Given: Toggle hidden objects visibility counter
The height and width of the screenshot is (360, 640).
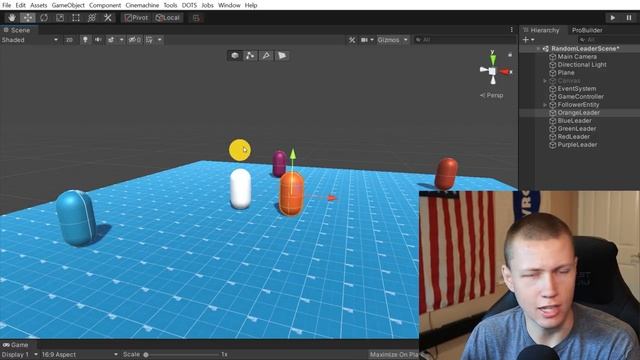Looking at the screenshot, I should (x=135, y=40).
